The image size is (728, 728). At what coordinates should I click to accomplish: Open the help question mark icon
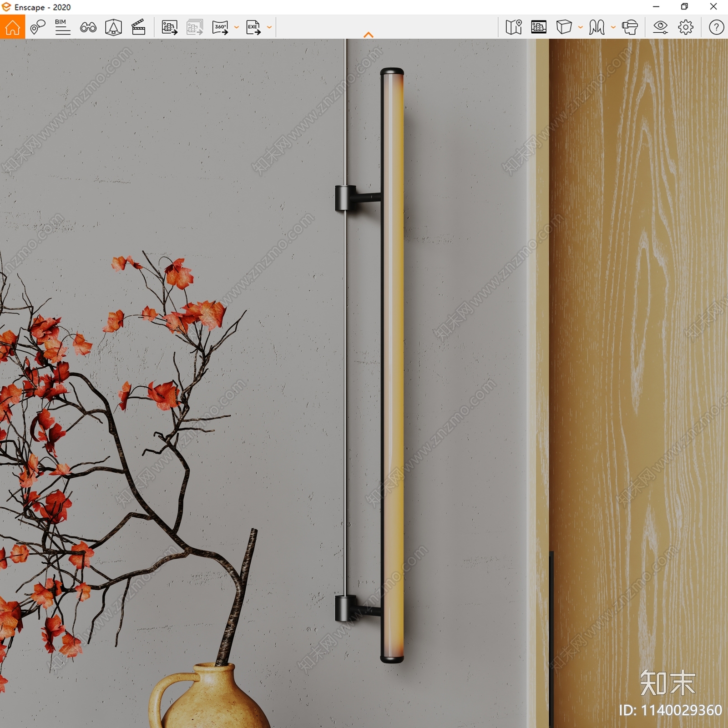pos(716,27)
